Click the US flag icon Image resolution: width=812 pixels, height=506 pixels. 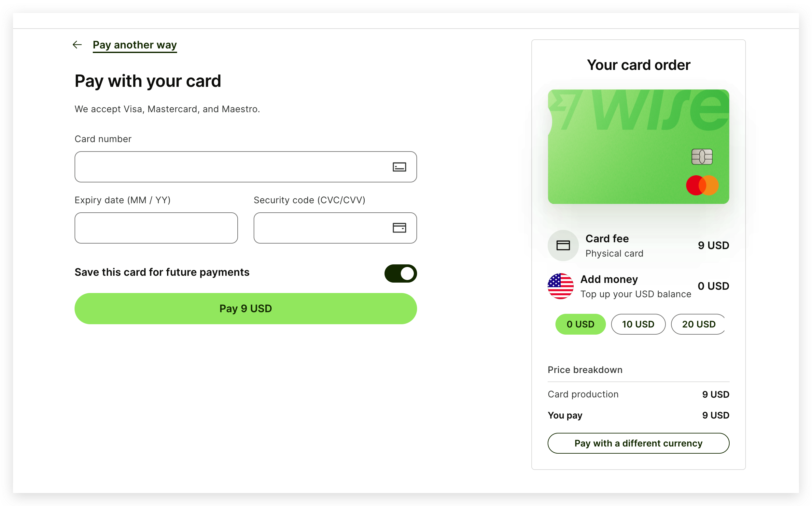(560, 286)
